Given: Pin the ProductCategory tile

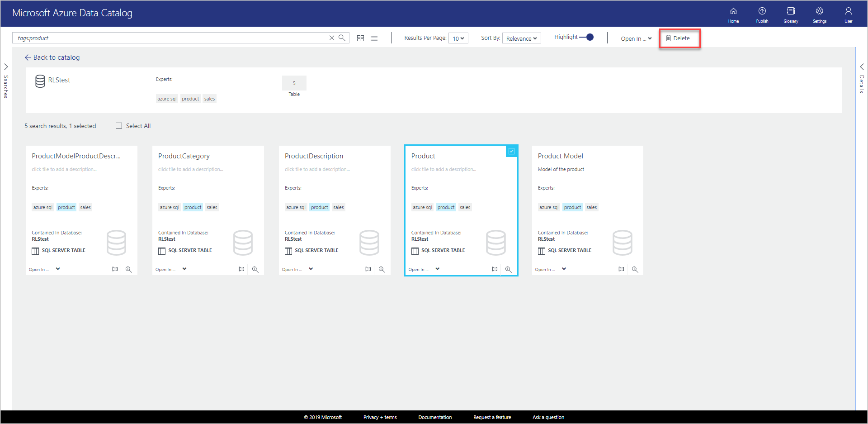Looking at the screenshot, I should click(241, 269).
